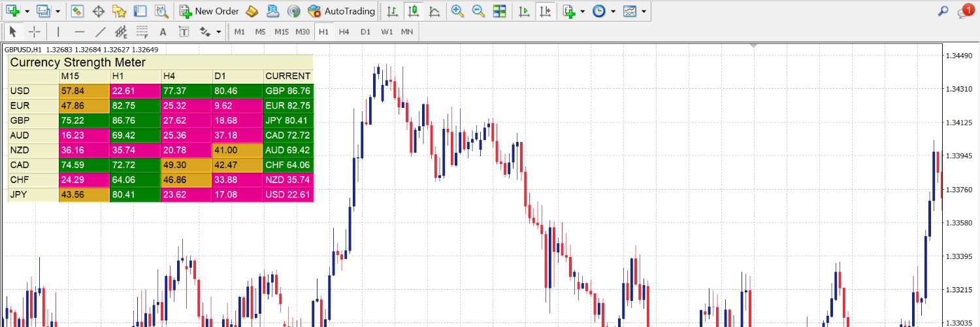Click the Periods clock icon

[599, 11]
